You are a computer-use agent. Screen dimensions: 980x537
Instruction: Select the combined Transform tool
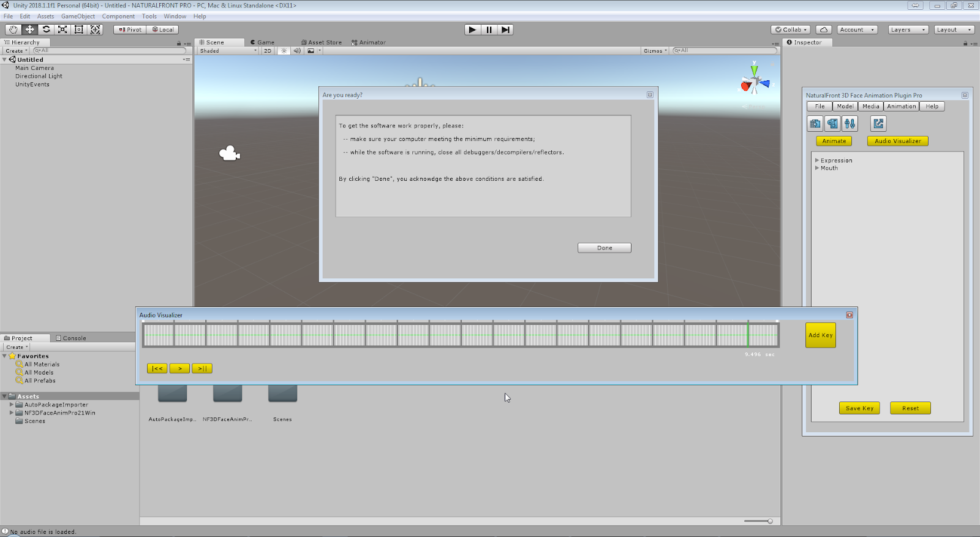coord(96,29)
